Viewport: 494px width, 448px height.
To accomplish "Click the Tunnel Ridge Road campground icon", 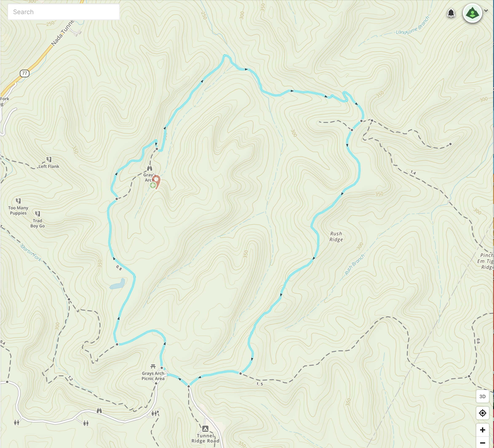I will (x=205, y=429).
